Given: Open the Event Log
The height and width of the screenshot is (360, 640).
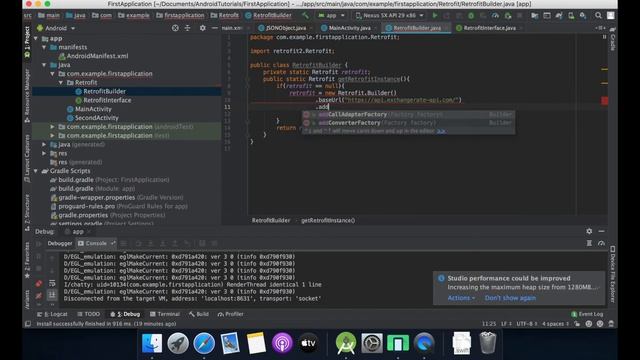Looking at the screenshot, I should [587, 314].
